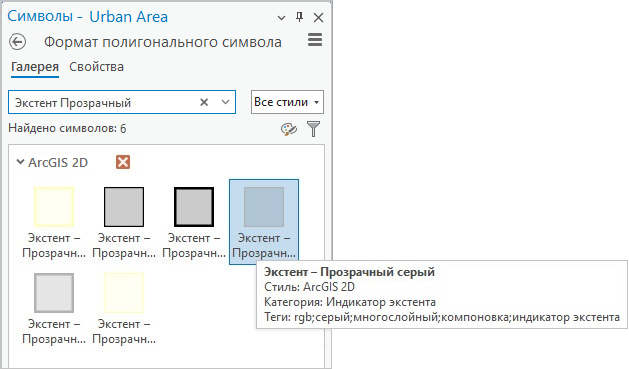Click the Символы - Urban Area pane title
Viewport: 629px width, 369px height.
(x=87, y=17)
